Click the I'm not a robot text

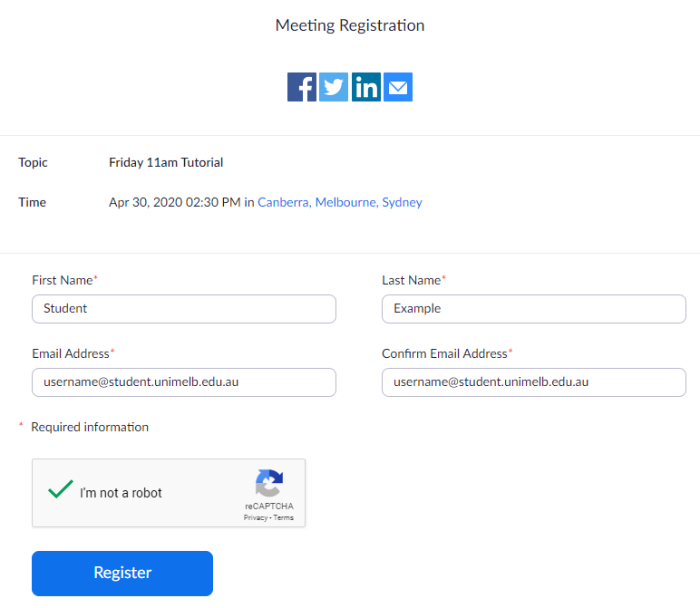click(121, 493)
